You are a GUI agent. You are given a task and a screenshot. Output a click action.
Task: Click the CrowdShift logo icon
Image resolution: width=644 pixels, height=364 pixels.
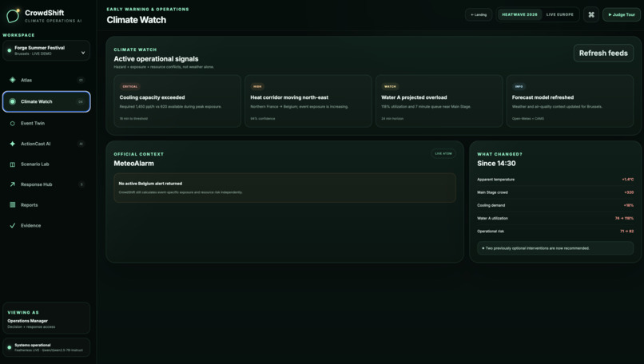(x=13, y=16)
